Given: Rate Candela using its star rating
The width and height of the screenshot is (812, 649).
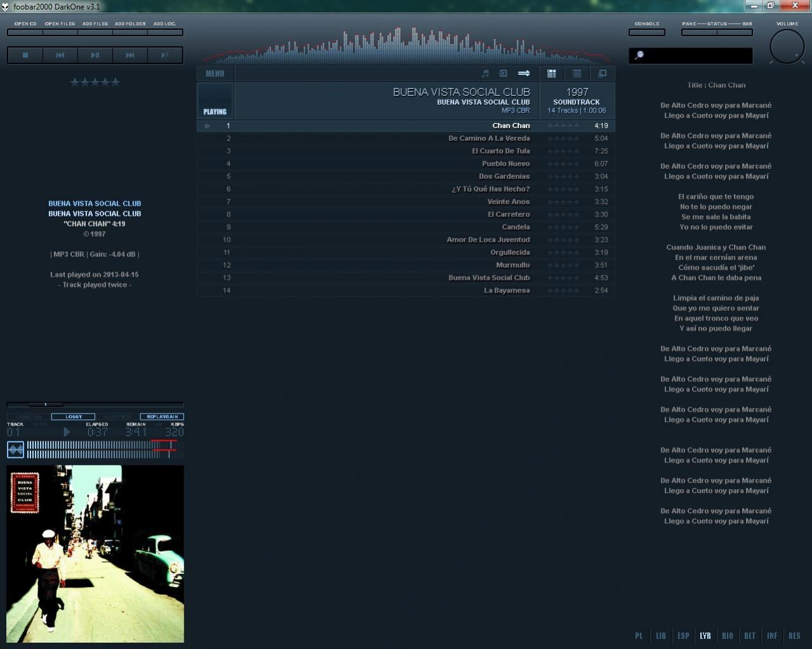Looking at the screenshot, I should pyautogui.click(x=564, y=227).
